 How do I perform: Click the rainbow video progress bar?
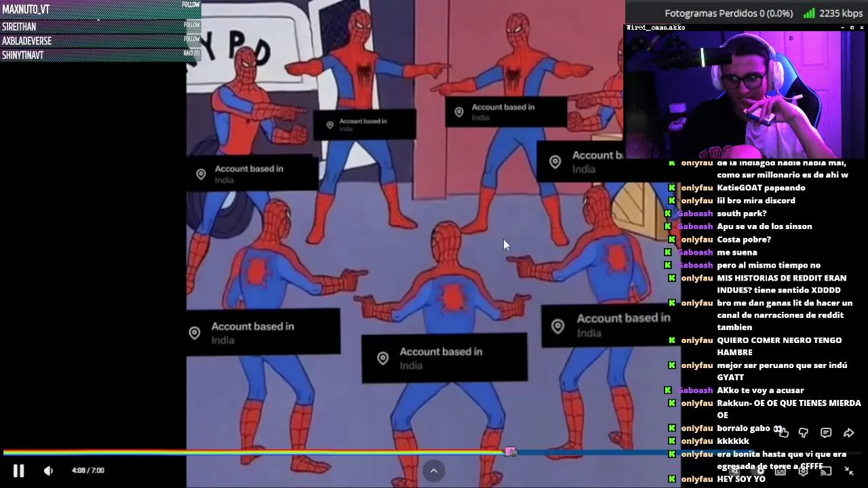pyautogui.click(x=434, y=452)
